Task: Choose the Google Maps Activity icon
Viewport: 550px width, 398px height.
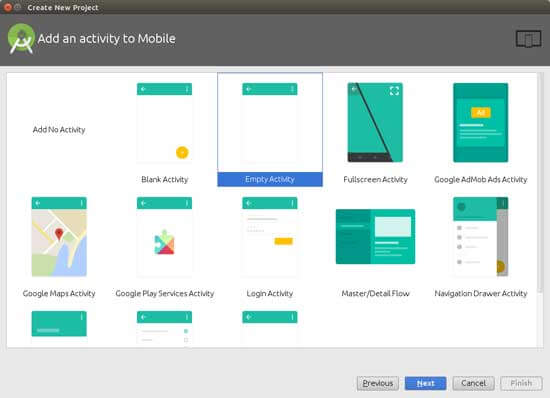Action: click(x=59, y=237)
